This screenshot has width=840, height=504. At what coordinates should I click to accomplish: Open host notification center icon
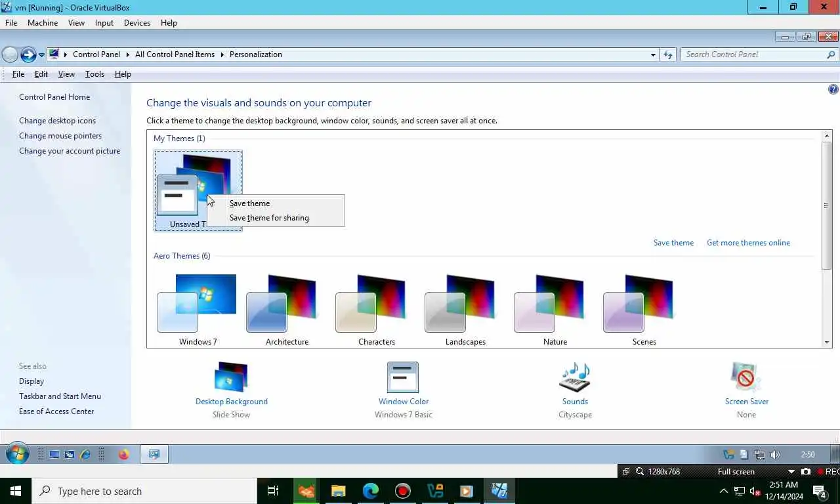[819, 491]
